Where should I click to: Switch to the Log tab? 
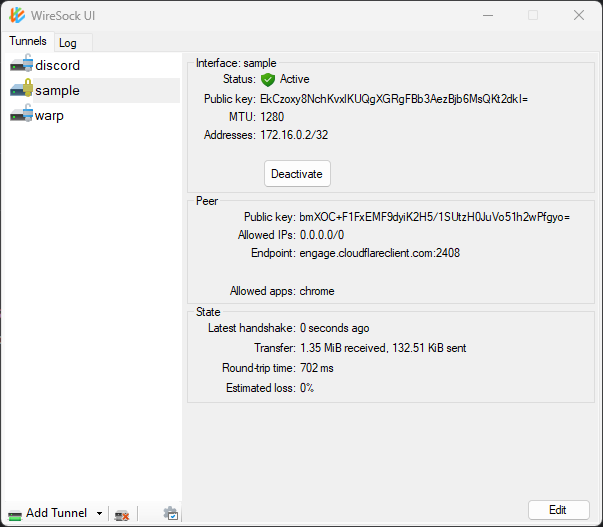coord(68,43)
